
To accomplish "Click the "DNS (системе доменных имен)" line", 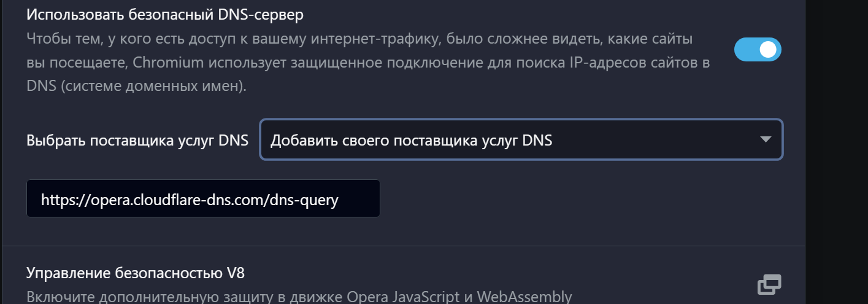I will [136, 87].
